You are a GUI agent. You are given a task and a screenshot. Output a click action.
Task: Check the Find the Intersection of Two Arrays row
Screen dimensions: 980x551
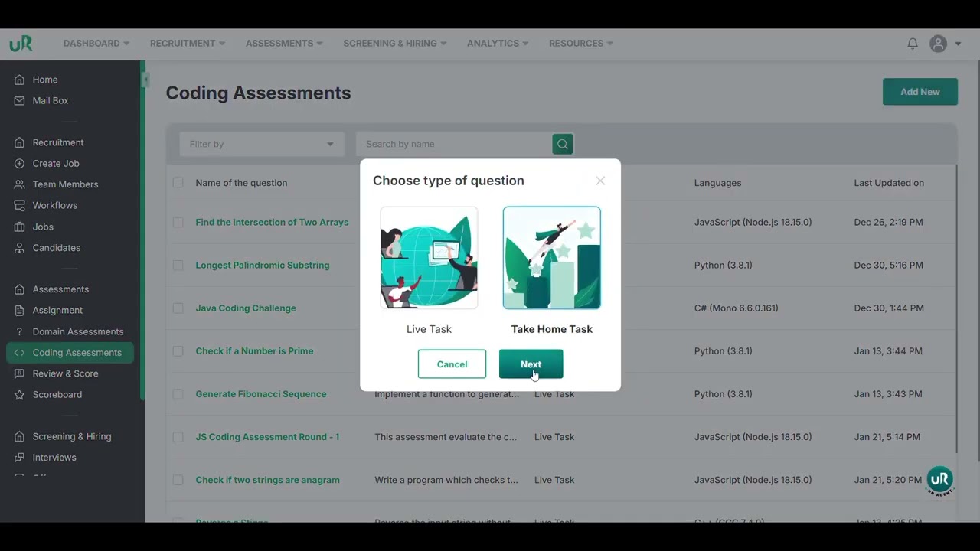178,222
